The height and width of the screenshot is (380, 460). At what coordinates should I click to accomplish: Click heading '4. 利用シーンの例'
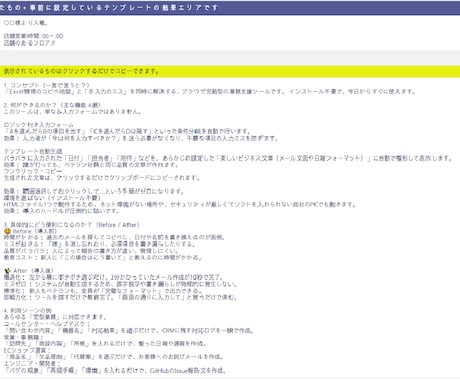pos(28,311)
